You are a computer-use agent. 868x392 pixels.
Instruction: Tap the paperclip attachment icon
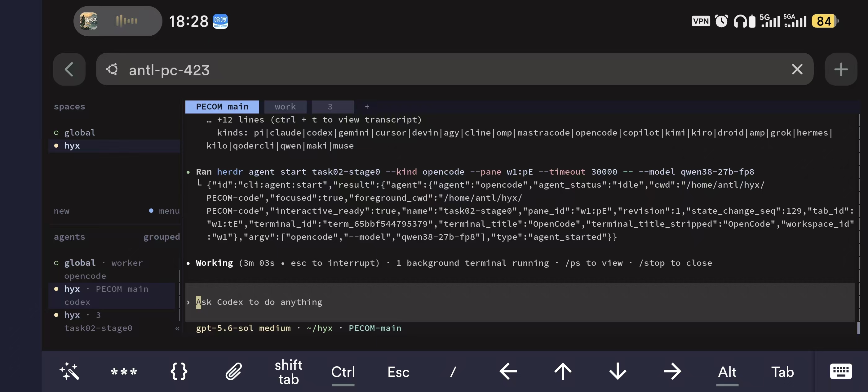click(233, 372)
